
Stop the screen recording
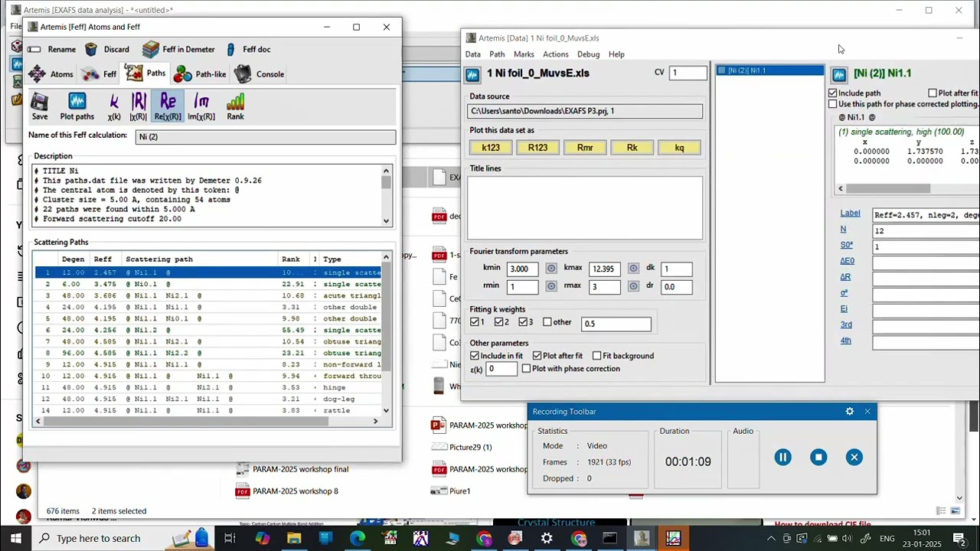tap(818, 458)
